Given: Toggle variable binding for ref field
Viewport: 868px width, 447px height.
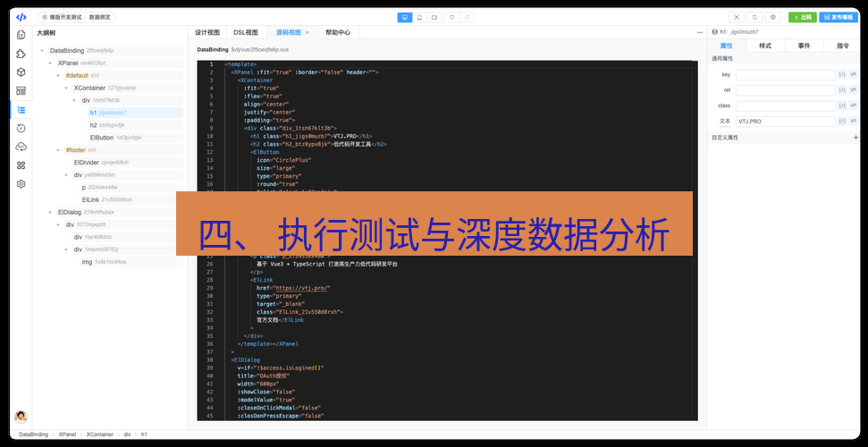Looking at the screenshot, I should tap(854, 89).
